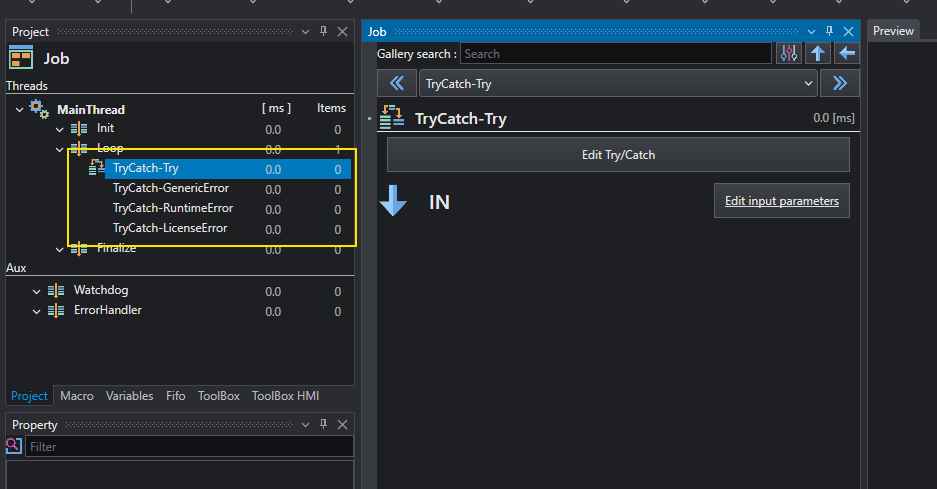Click the Edit Try/Catch button
Image resolution: width=937 pixels, height=489 pixels.
point(618,155)
